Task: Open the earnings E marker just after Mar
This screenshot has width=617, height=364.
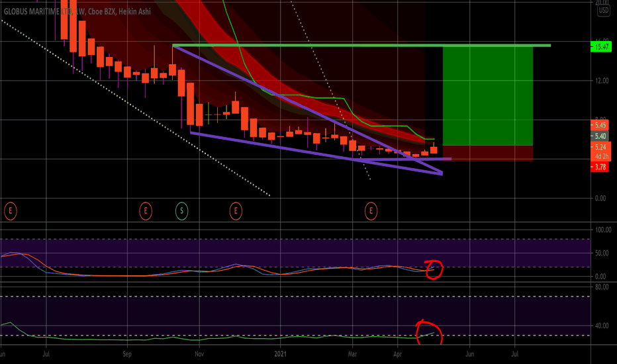Action: click(371, 211)
